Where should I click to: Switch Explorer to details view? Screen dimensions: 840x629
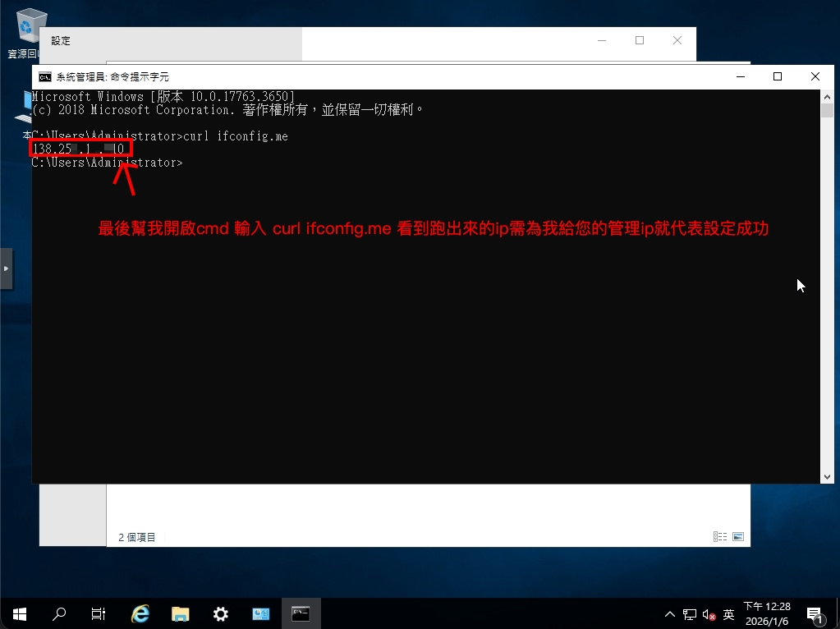[x=720, y=536]
